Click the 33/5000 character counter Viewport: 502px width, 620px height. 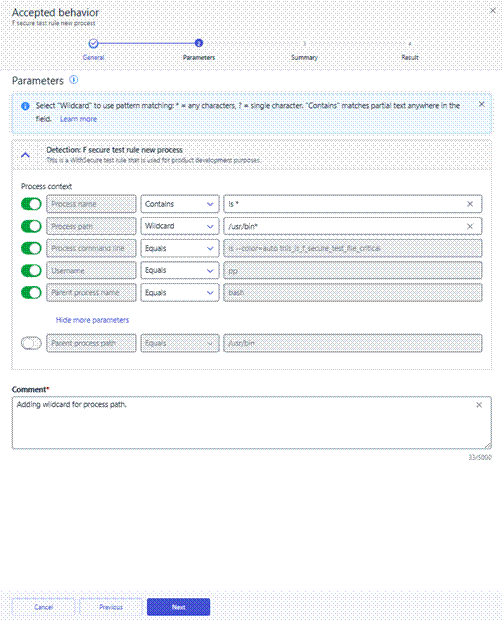(480, 457)
